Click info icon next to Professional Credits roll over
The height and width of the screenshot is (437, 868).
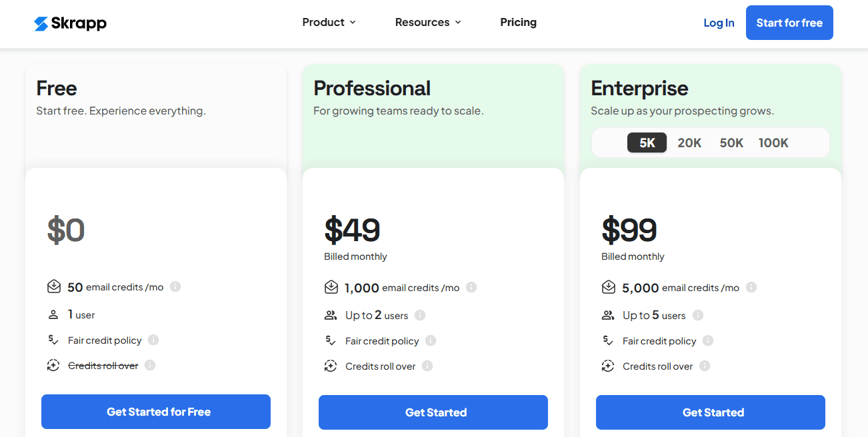(427, 366)
